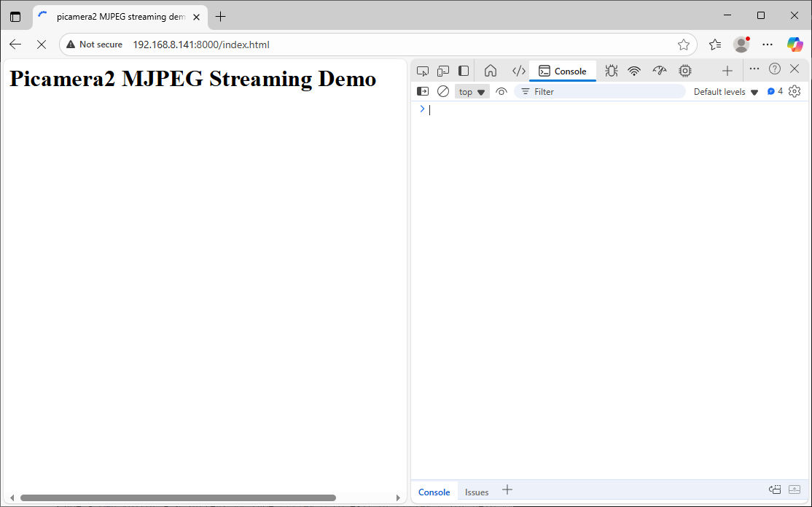Click the address bar URL

pyautogui.click(x=201, y=44)
